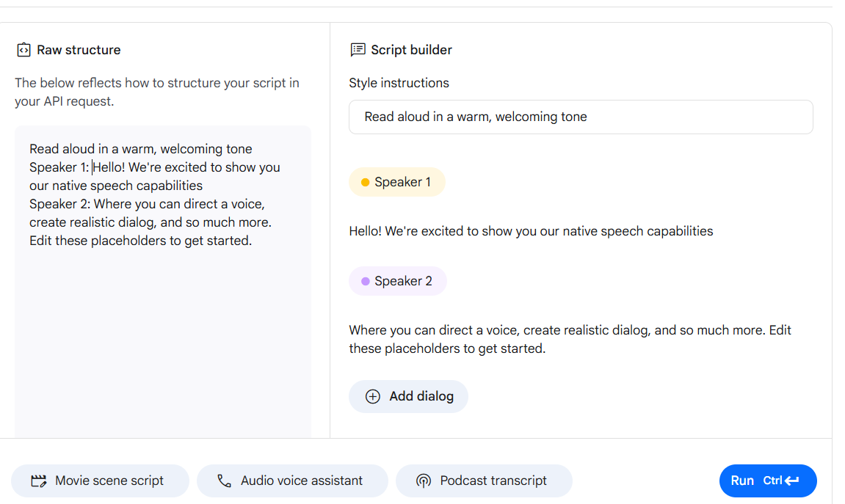Choose the Movie scene script preset
Image resolution: width=845 pixels, height=504 pixels.
coord(100,481)
